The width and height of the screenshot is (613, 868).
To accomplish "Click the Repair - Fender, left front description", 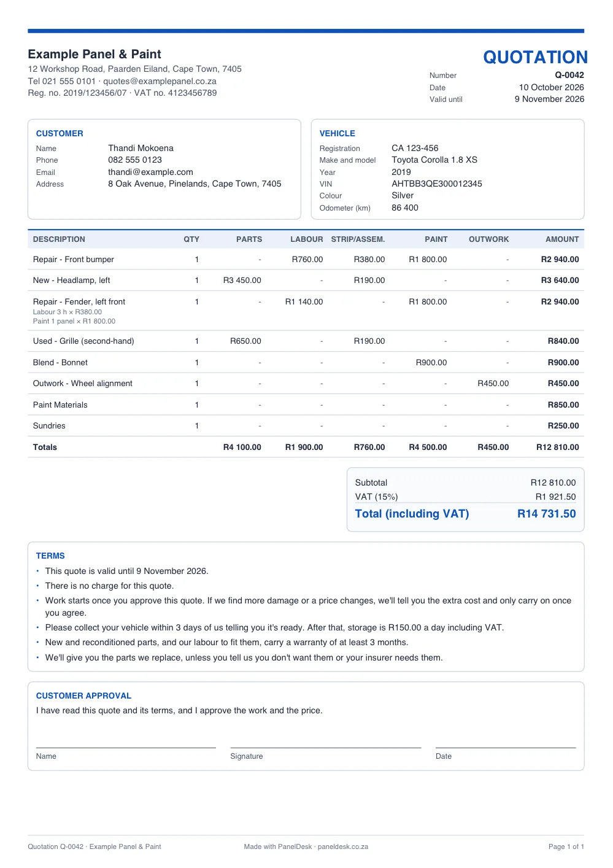I will coord(79,301).
